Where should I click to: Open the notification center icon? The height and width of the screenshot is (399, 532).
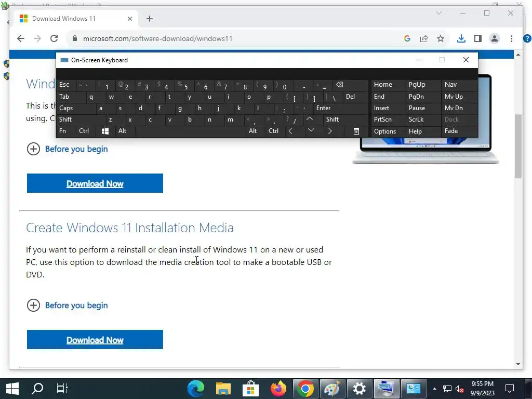point(510,389)
